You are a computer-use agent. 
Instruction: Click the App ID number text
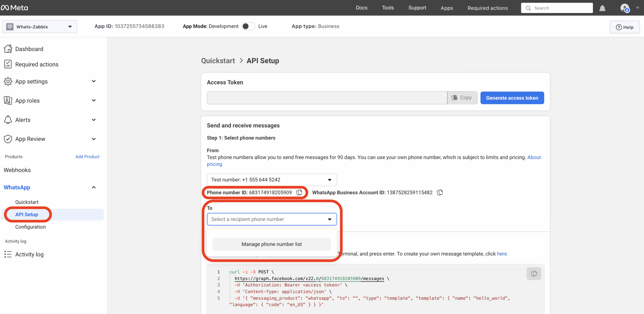(139, 26)
